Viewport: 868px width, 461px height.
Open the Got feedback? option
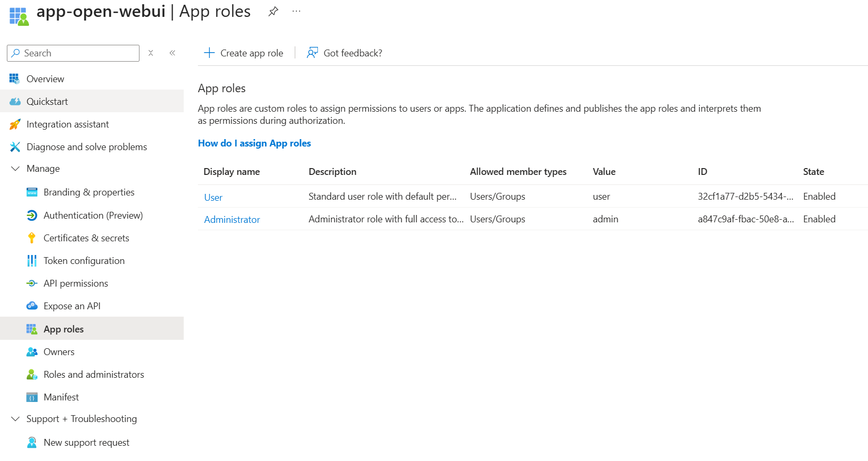pos(345,53)
